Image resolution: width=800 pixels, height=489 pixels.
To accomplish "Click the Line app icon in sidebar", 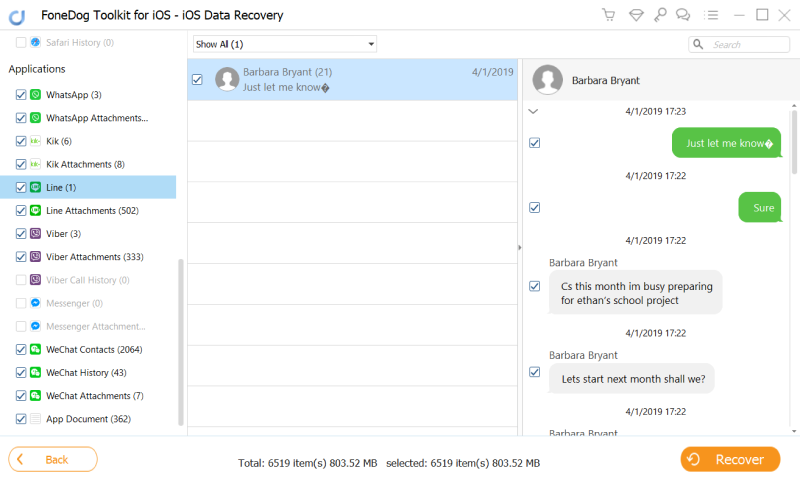I will (35, 187).
